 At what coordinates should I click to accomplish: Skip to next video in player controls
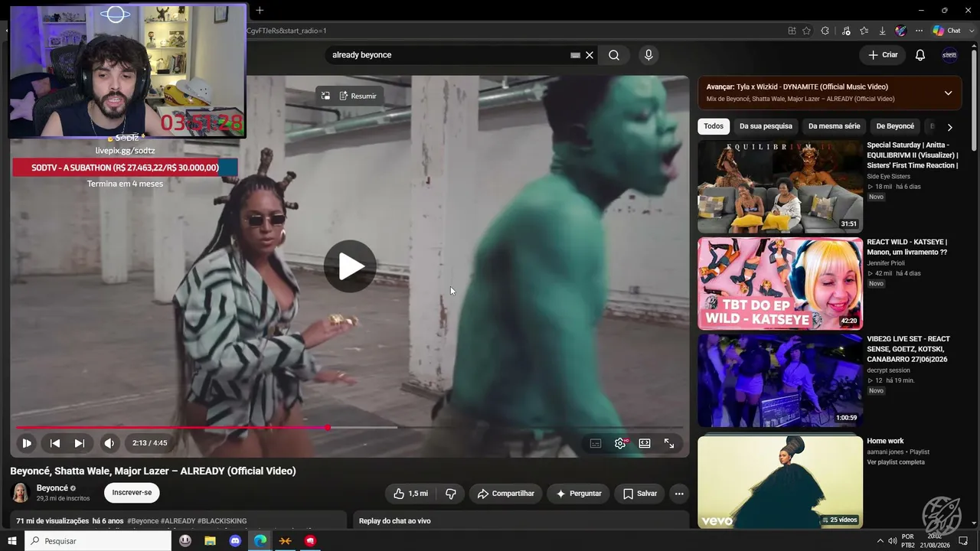(80, 443)
